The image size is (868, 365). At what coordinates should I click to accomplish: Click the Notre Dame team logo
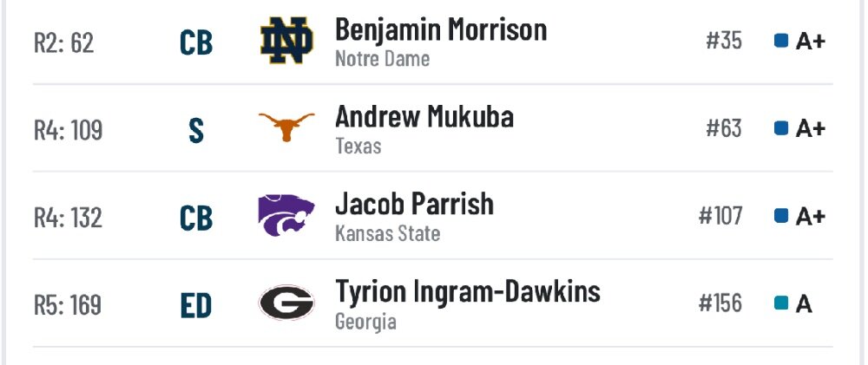point(286,41)
